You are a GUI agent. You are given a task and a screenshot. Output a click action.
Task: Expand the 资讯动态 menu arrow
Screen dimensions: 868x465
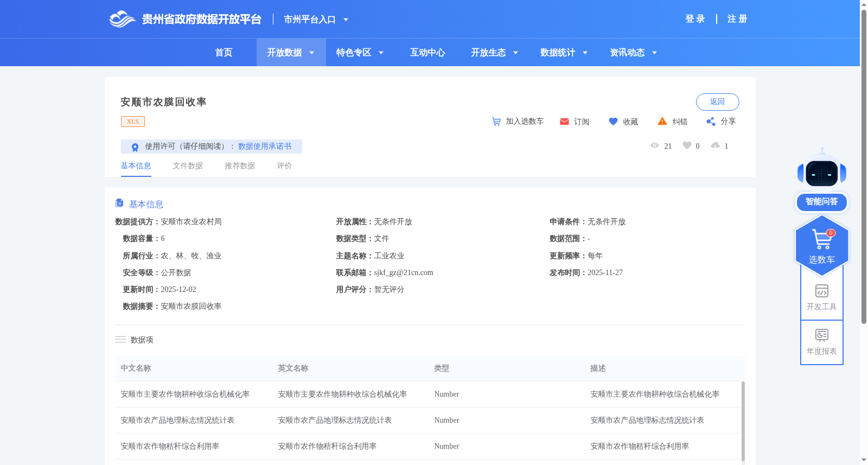coord(655,53)
